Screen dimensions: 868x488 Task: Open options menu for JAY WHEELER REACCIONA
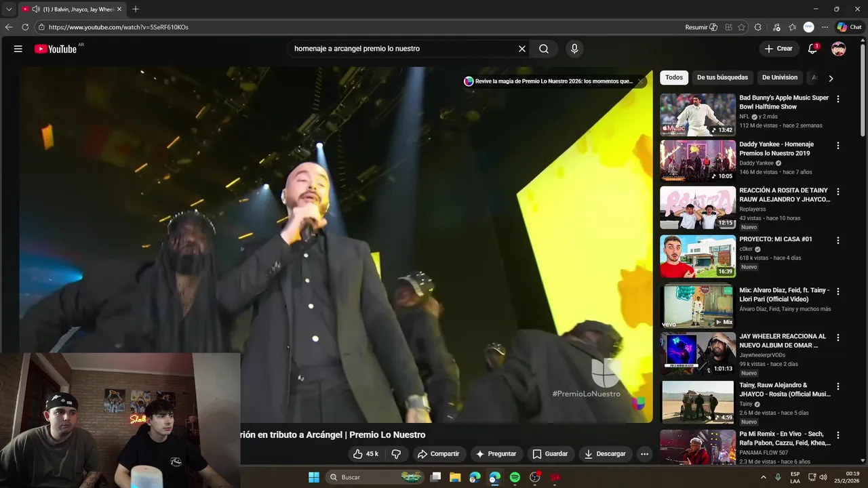click(838, 338)
